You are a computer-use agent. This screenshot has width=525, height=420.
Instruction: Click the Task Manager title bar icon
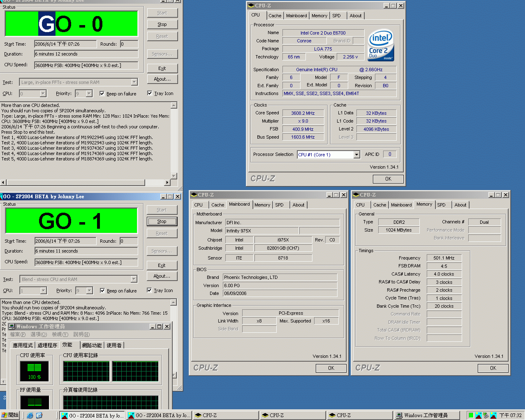click(x=12, y=327)
